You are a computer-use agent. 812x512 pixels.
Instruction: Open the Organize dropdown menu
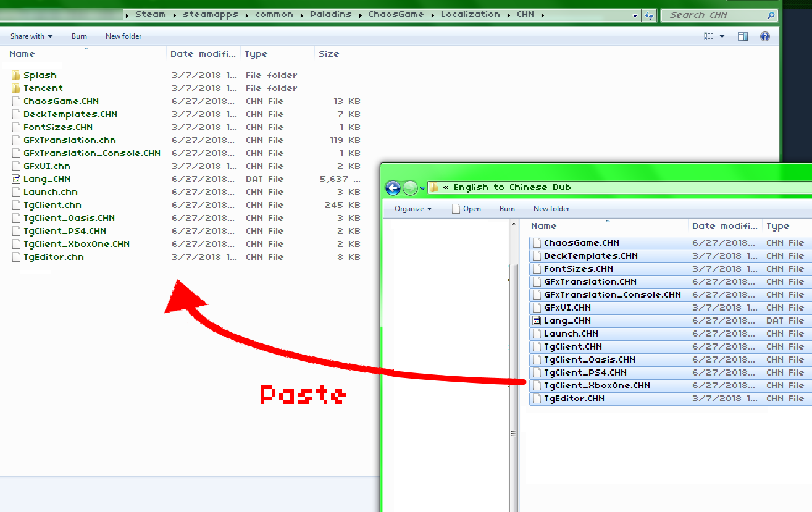pos(414,209)
